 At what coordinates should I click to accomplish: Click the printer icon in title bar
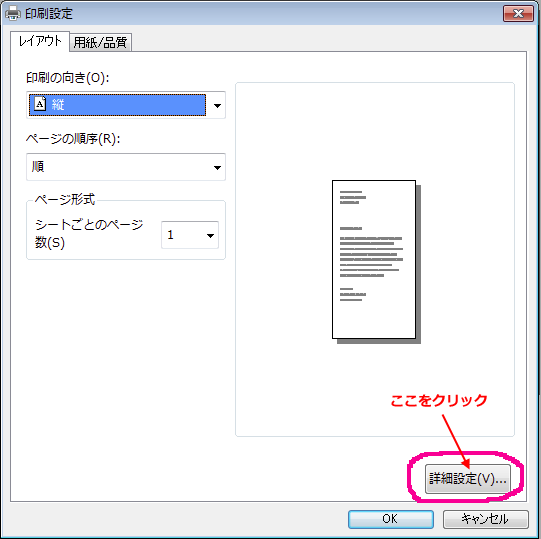pos(13,13)
